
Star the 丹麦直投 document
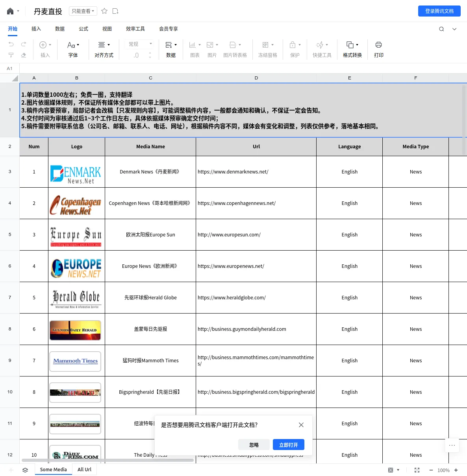point(104,11)
